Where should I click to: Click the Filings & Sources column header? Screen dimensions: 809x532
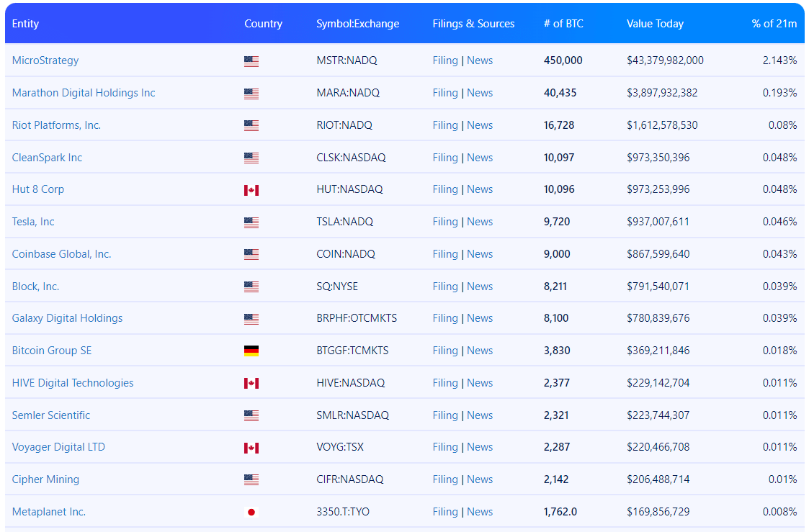tap(473, 24)
